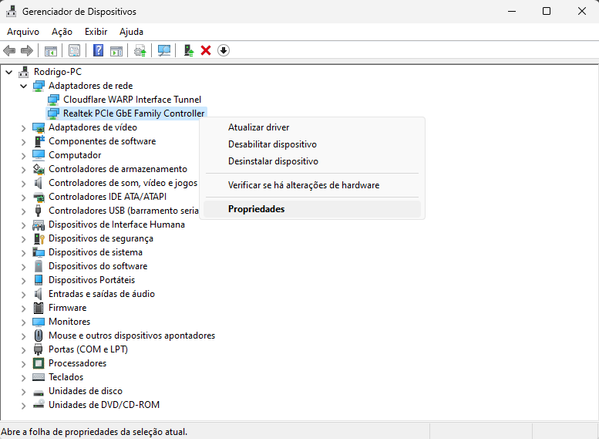
Task: Expand the Adaptadores de vídeo category
Action: (24, 128)
